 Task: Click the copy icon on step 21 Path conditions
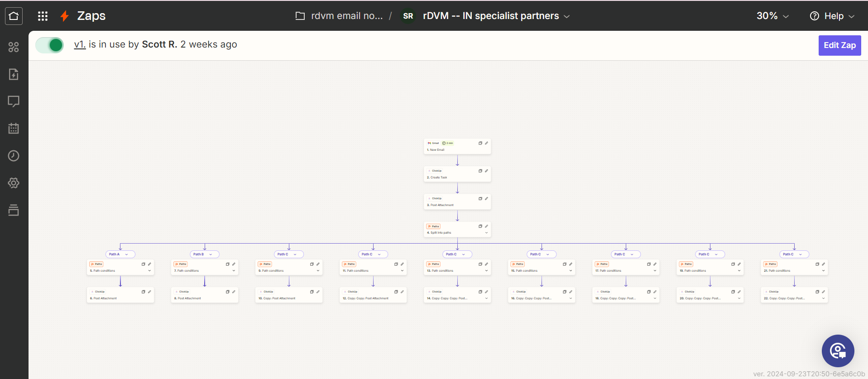point(817,264)
